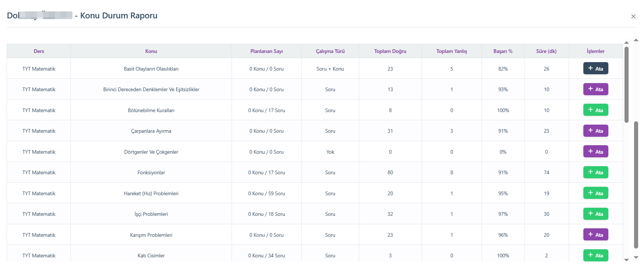Image resolution: width=644 pixels, height=268 pixels.
Task: Select the Konu column header
Action: [151, 51]
